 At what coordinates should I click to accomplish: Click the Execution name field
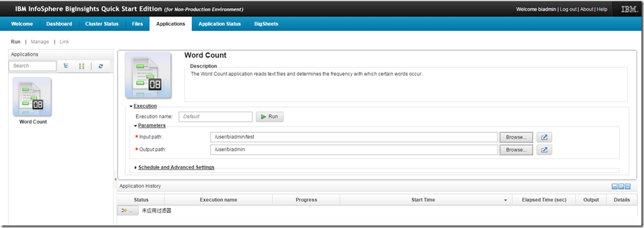[216, 117]
